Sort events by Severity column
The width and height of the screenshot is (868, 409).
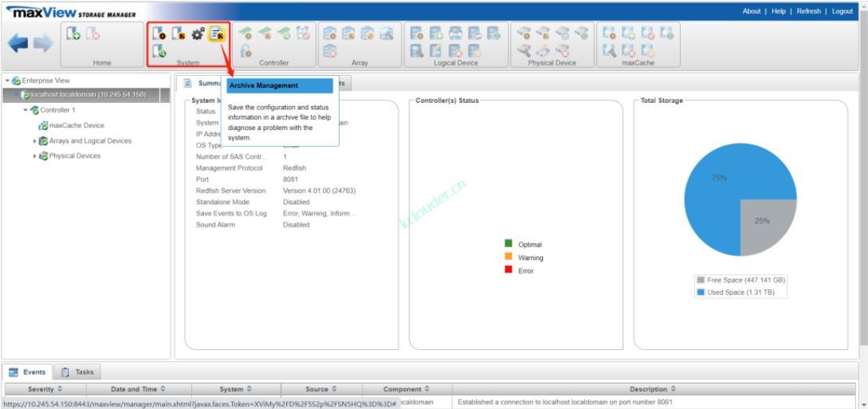45,389
